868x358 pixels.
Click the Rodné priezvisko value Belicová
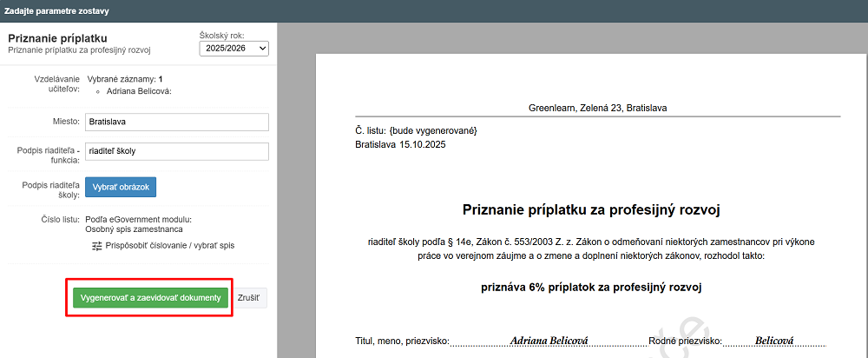coord(774,341)
